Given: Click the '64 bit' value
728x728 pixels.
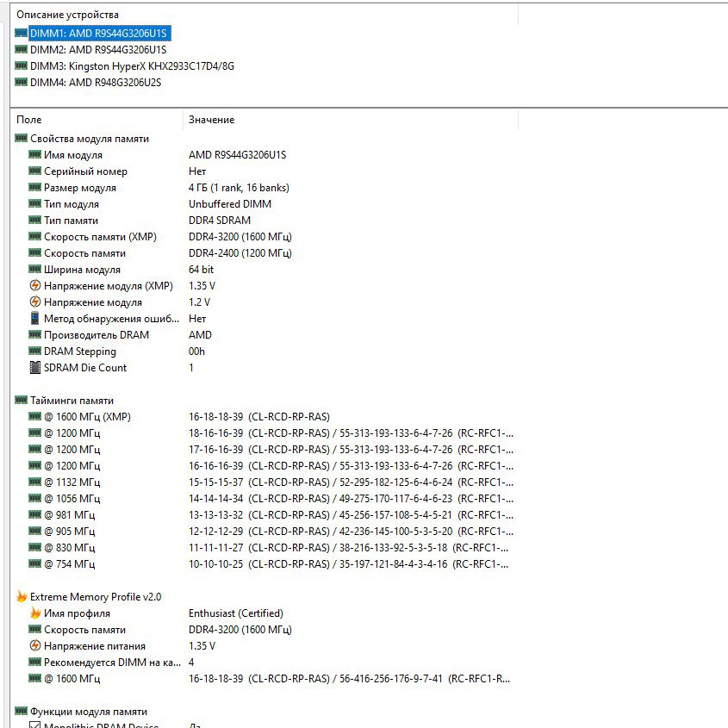Looking at the screenshot, I should point(201,270).
